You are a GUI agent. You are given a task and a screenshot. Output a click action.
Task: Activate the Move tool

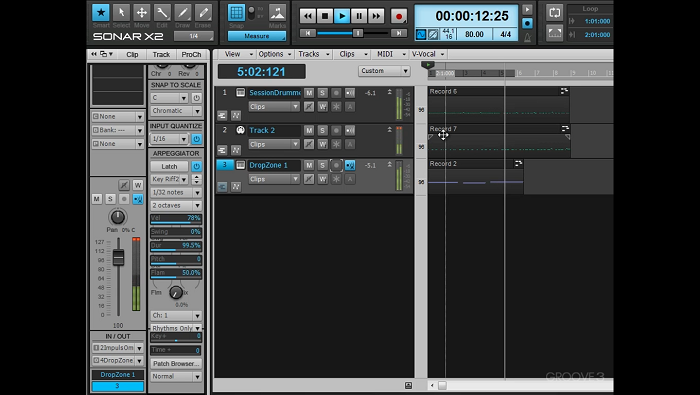click(x=142, y=13)
